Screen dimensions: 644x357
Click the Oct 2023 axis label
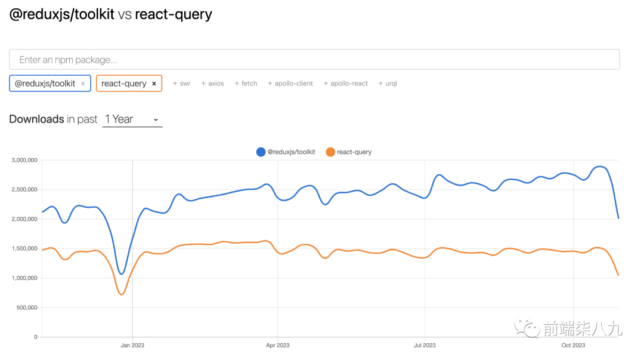(574, 345)
